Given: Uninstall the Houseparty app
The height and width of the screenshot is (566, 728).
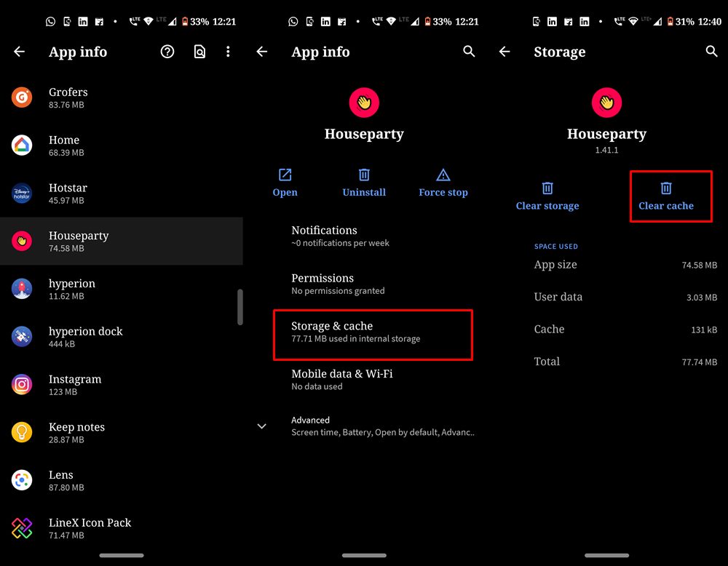Looking at the screenshot, I should tap(364, 183).
